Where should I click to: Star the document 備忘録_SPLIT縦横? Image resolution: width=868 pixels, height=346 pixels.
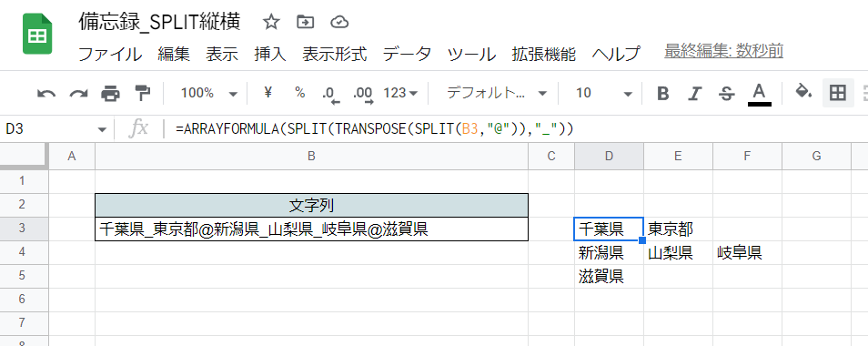(271, 22)
